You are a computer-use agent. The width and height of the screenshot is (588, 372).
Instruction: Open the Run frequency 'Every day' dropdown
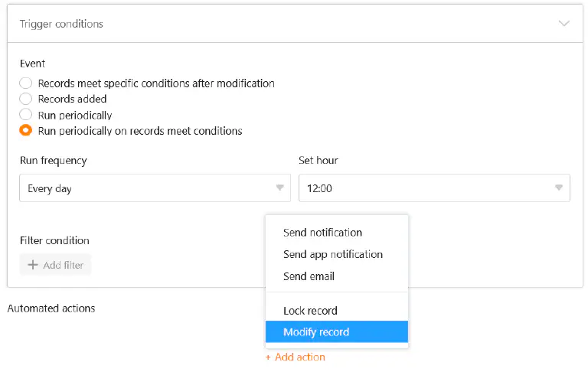(x=155, y=188)
